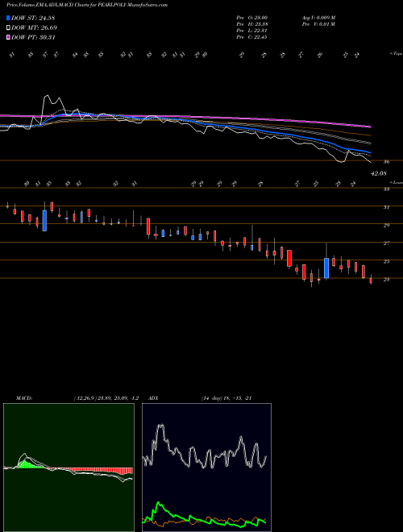Click the 42.08 price label
Image resolution: width=403 pixels, height=532 pixels.
[379, 173]
